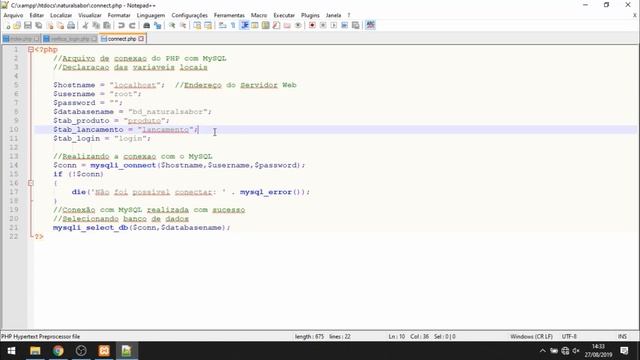This screenshot has height=360, width=640.
Task: Toggle file monitoring eye icon
Action: coord(298,25)
